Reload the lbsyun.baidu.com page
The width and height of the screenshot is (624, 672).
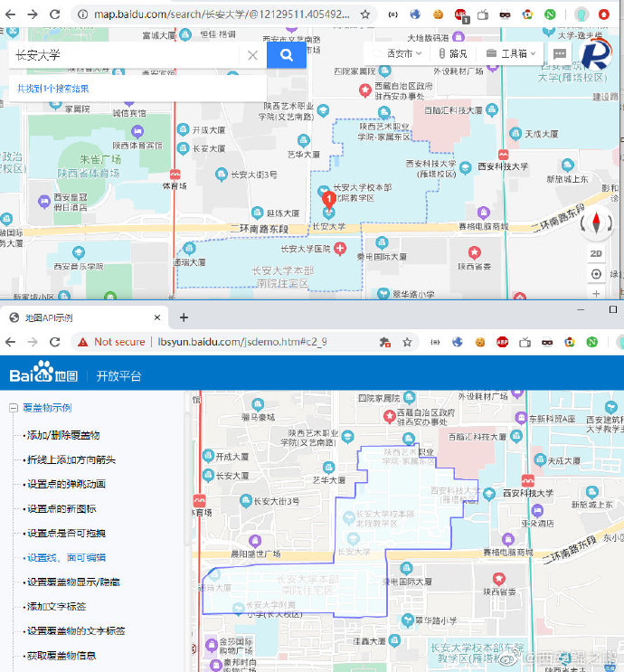click(55, 342)
